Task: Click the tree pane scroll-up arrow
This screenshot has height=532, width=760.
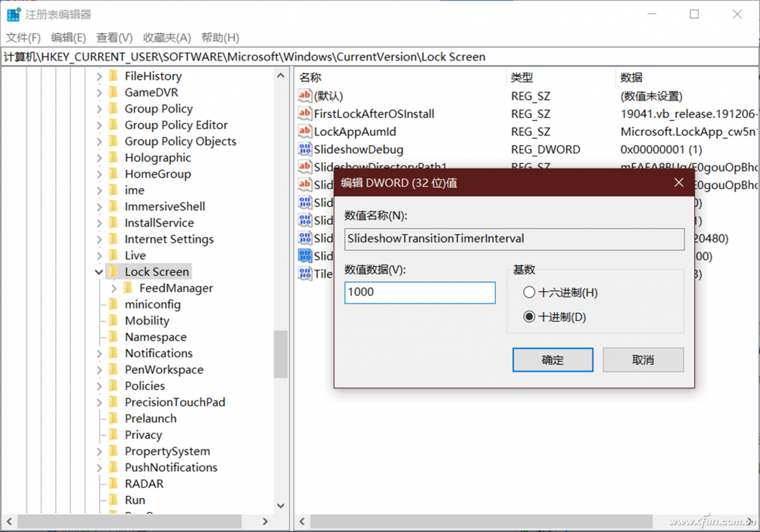Action: (x=281, y=75)
